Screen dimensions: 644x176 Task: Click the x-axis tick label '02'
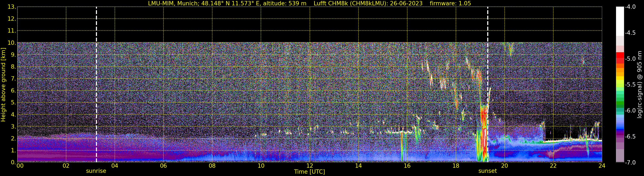(66, 166)
